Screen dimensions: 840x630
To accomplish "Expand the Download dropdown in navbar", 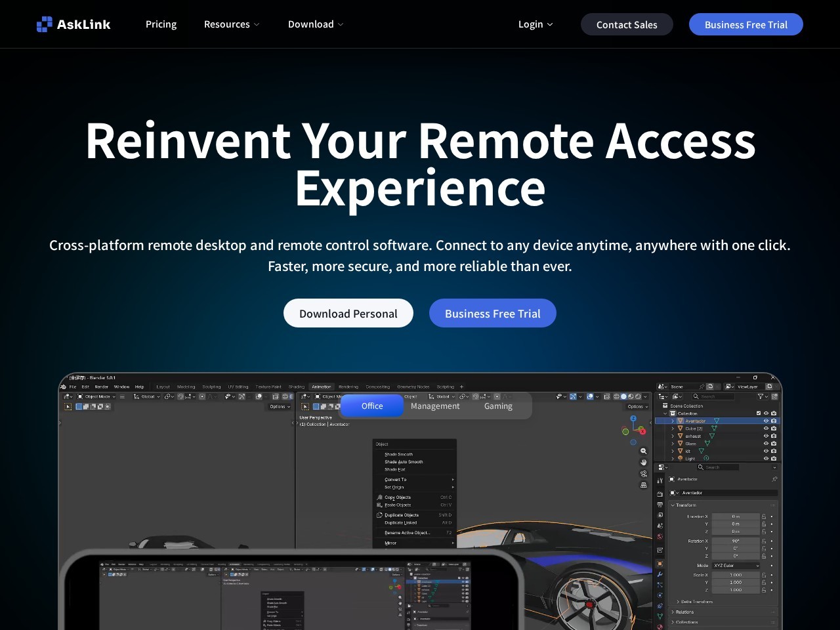I will pos(316,24).
